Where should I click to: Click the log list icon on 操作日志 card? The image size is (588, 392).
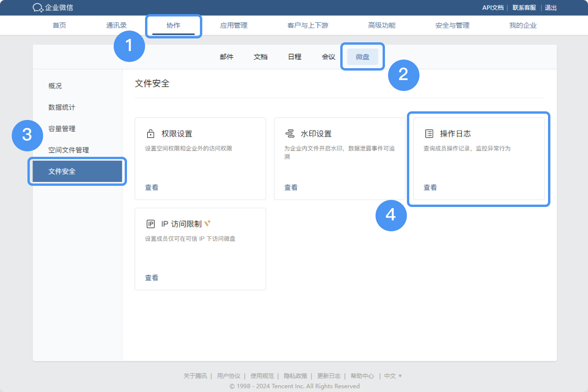click(429, 133)
